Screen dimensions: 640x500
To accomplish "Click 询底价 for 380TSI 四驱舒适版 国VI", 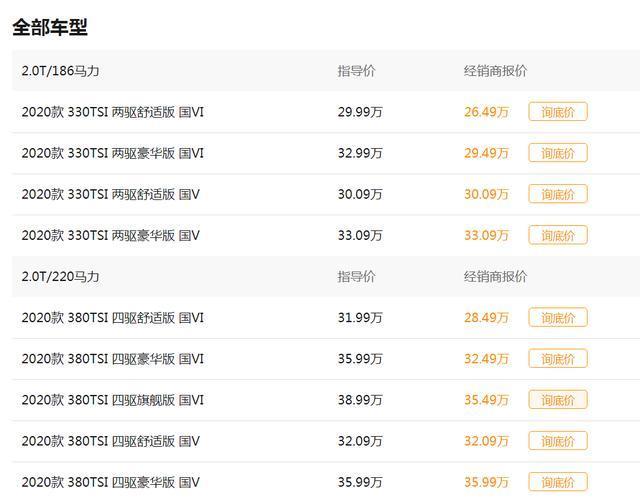I will coord(558,318).
